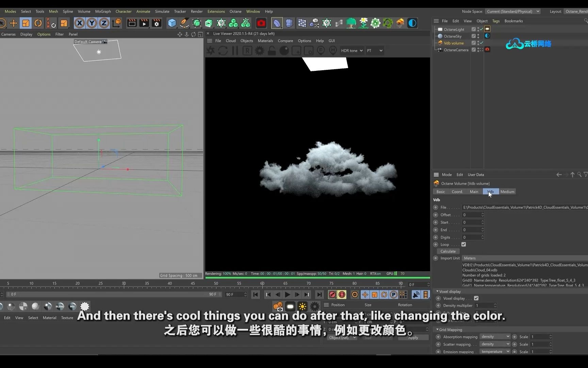Screen dimensions: 588x368
Task: Uncheck the Voxel display checkbox
Action: click(x=476, y=298)
